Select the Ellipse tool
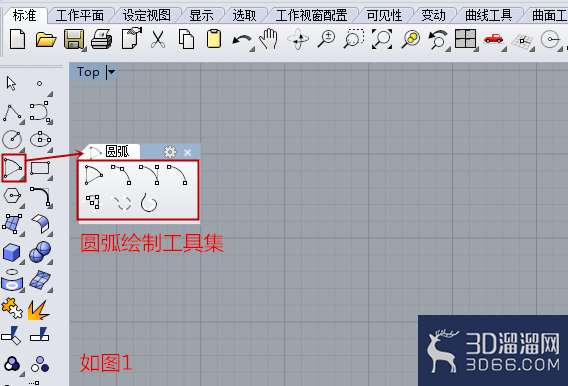 [x=40, y=139]
